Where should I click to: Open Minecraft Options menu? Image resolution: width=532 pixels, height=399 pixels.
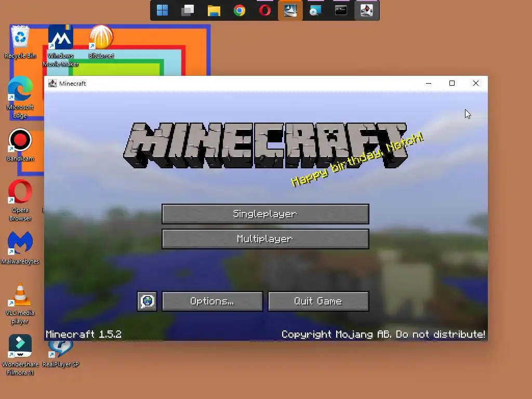[x=212, y=301]
